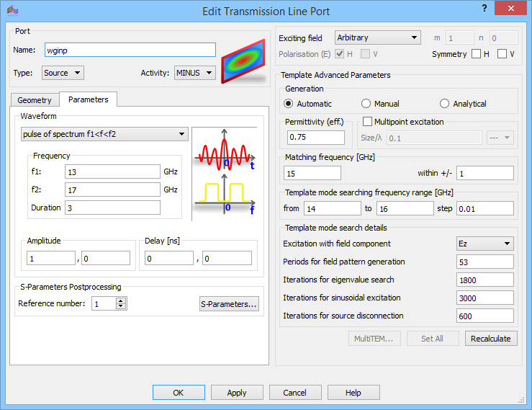
Task: Click the port field pattern preview image
Action: tap(243, 61)
